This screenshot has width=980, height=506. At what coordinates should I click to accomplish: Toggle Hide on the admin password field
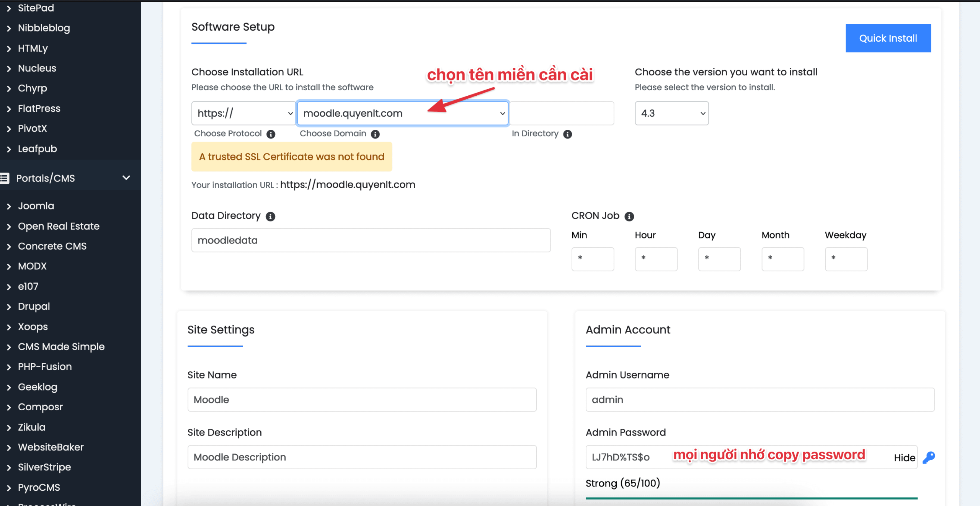pos(904,458)
